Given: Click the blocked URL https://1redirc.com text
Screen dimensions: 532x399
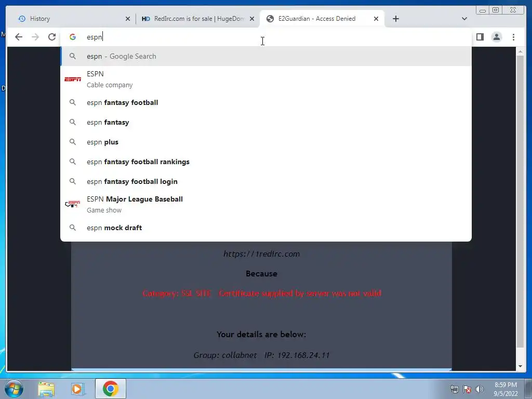Looking at the screenshot, I should [x=262, y=254].
